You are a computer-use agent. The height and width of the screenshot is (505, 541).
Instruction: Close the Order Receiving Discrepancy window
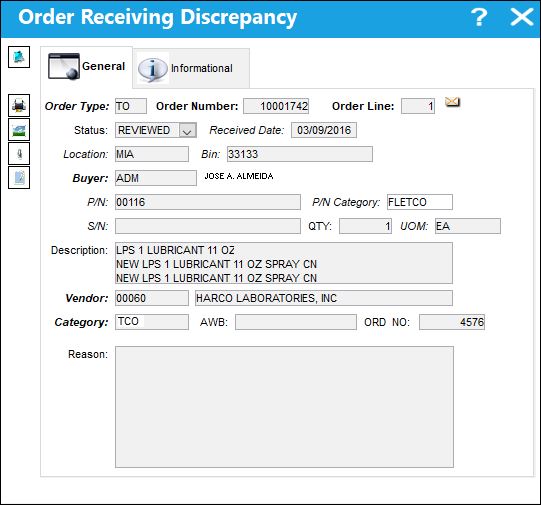tap(522, 17)
